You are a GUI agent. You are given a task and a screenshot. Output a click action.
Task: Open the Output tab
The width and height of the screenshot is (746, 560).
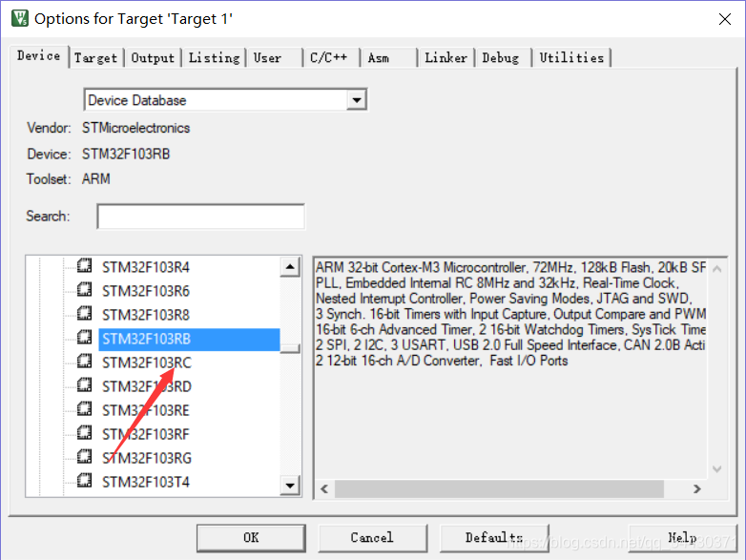153,58
